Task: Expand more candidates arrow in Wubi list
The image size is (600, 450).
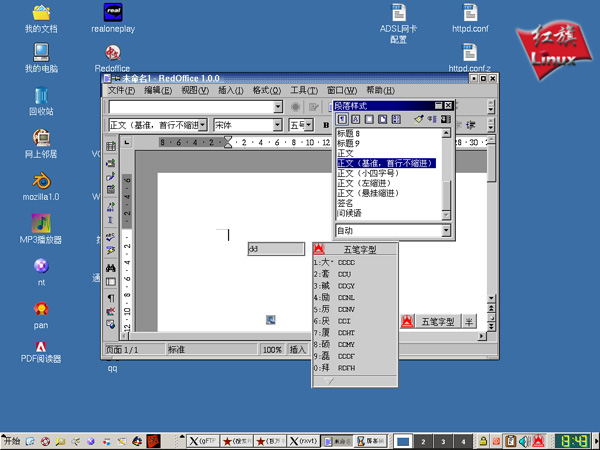Action: click(x=329, y=381)
